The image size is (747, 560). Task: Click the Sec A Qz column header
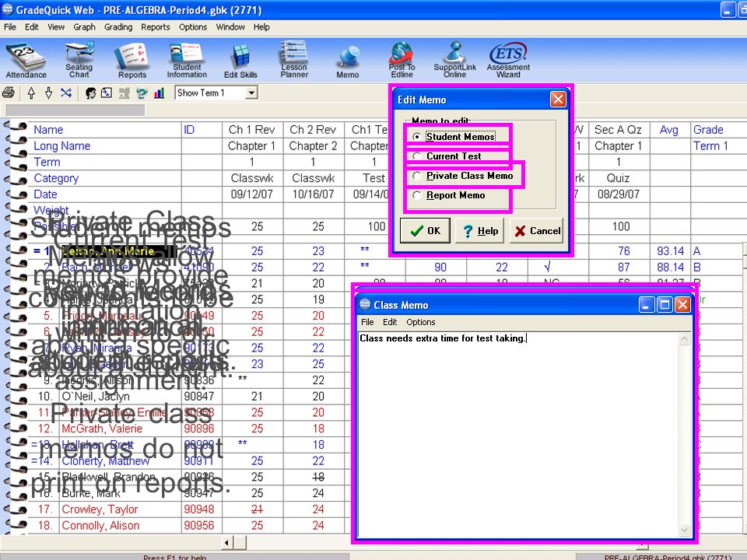click(618, 130)
